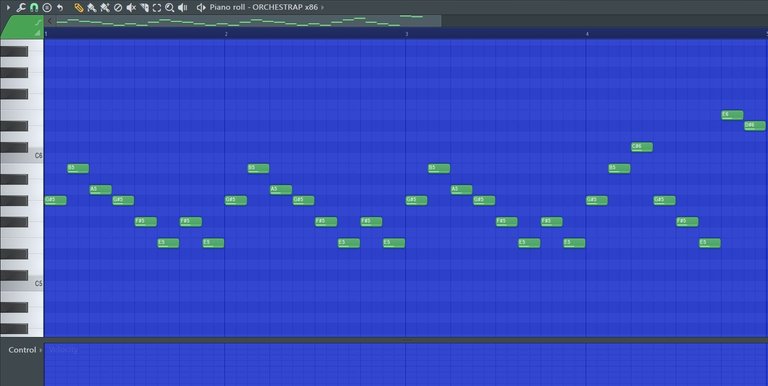Select the Draw pencil tool
The width and height of the screenshot is (768, 386).
[78, 7]
